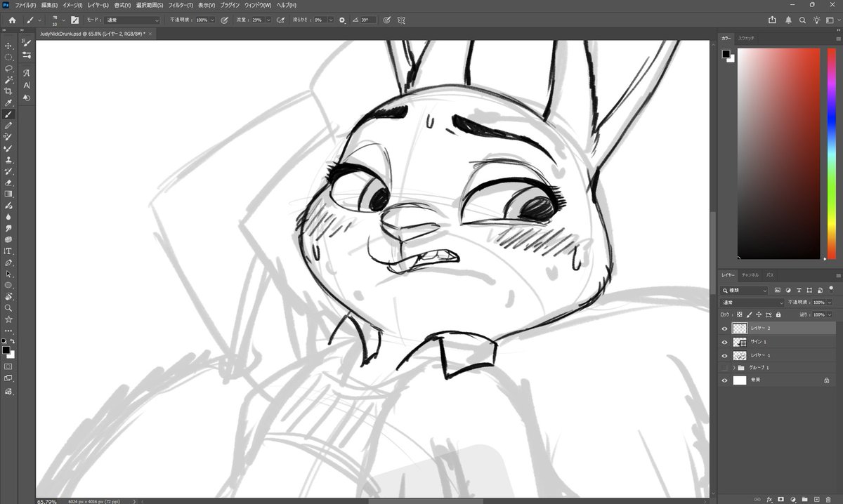
Task: Select the Smudge tool
Action: coord(8,228)
